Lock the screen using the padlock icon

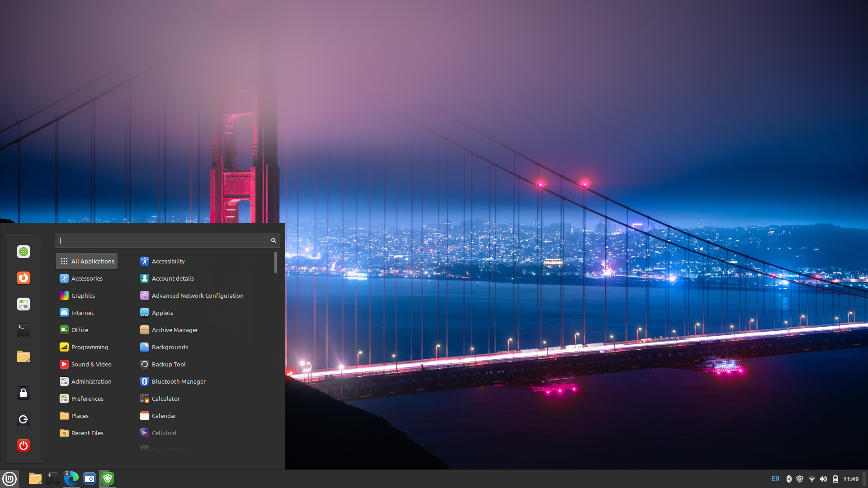click(23, 393)
